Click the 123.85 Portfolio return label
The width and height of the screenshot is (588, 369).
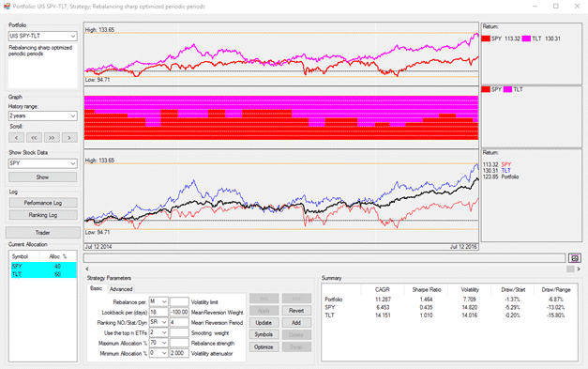(501, 177)
